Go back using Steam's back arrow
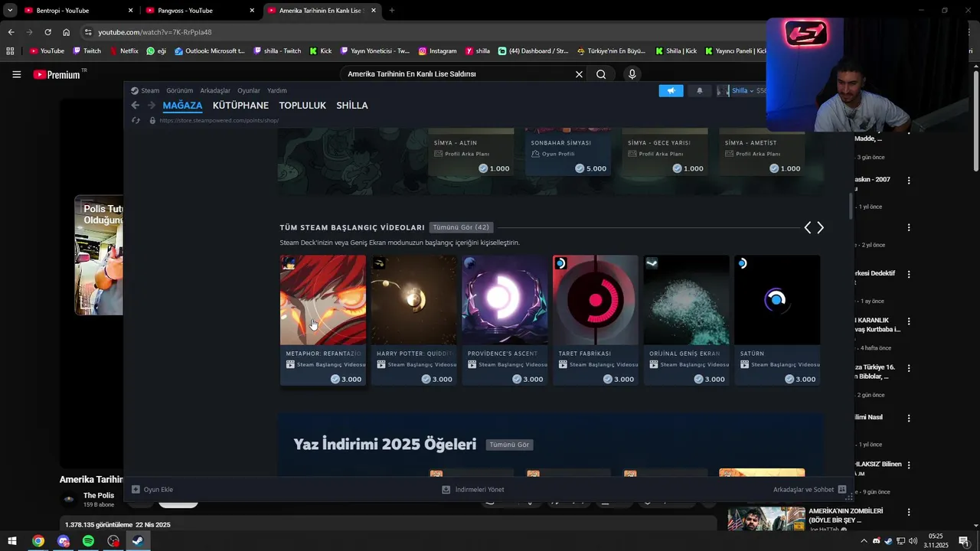The height and width of the screenshot is (551, 980). [x=136, y=106]
